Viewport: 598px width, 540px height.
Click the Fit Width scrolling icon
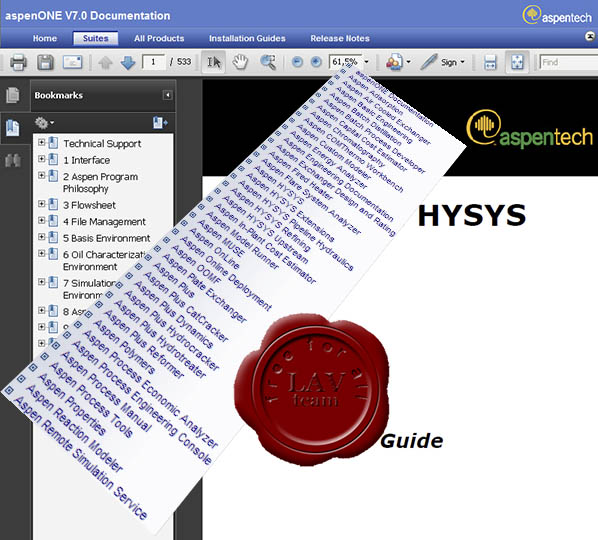point(490,62)
